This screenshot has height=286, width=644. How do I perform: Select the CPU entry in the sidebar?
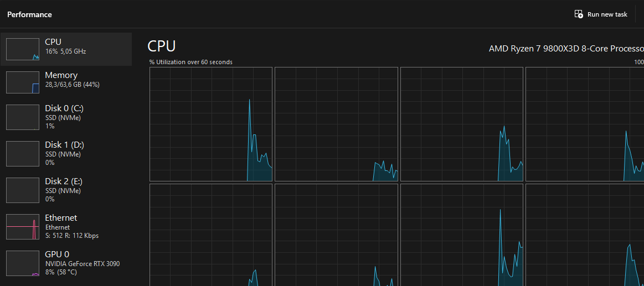pos(66,49)
